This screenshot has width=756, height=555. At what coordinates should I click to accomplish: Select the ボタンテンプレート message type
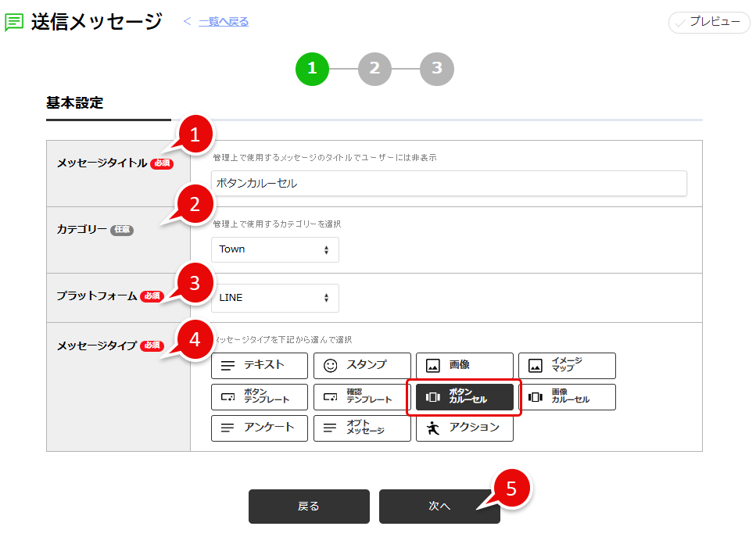pyautogui.click(x=259, y=396)
